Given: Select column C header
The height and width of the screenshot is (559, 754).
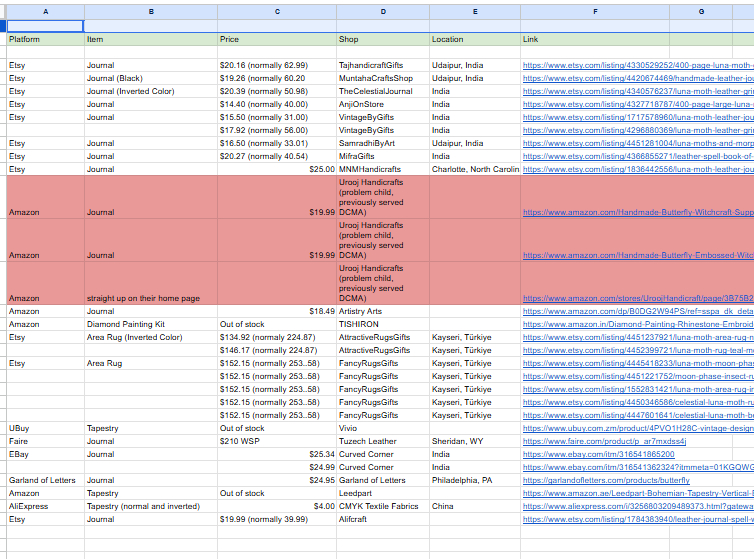Looking at the screenshot, I should pyautogui.click(x=277, y=10).
